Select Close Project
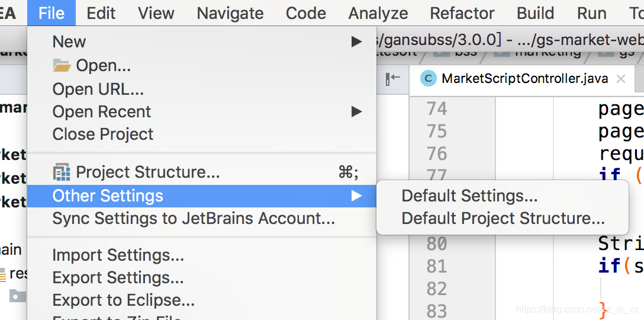 (x=202, y=134)
